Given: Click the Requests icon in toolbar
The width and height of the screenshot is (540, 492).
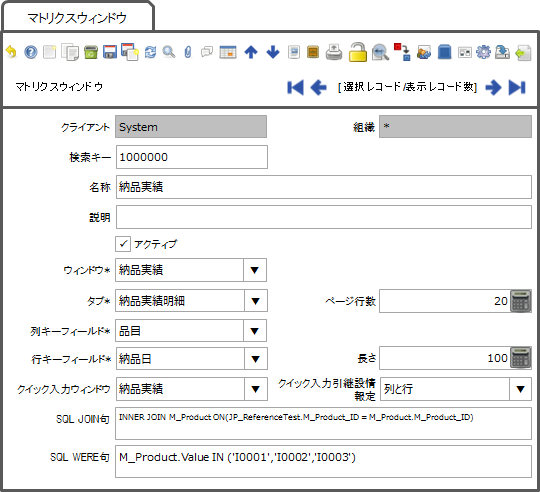Looking at the screenshot, I should click(424, 52).
